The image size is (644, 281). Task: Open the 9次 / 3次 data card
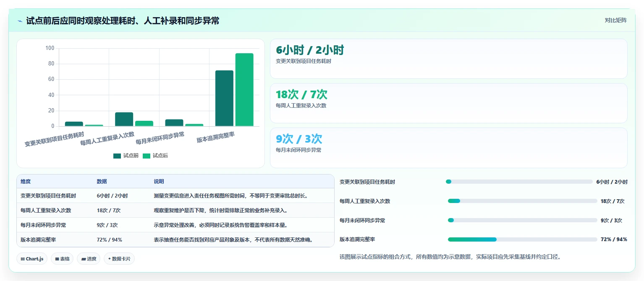click(448, 148)
